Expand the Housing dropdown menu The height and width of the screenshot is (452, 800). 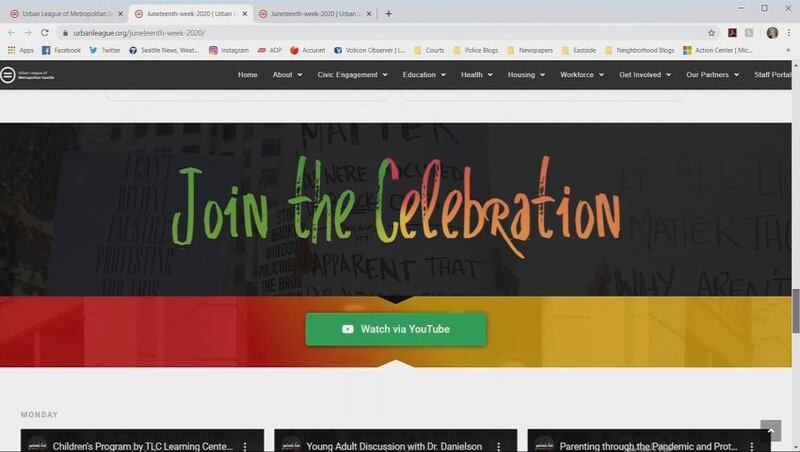coord(526,74)
